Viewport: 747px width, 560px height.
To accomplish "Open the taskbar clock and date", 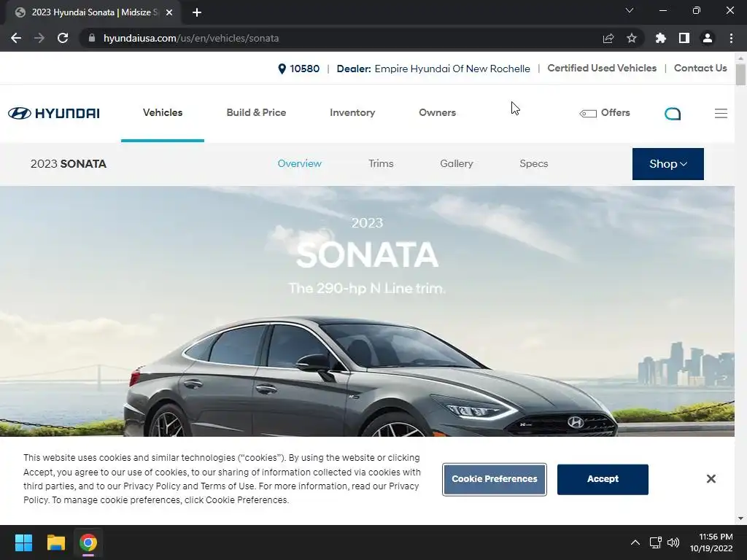I will pos(711,542).
